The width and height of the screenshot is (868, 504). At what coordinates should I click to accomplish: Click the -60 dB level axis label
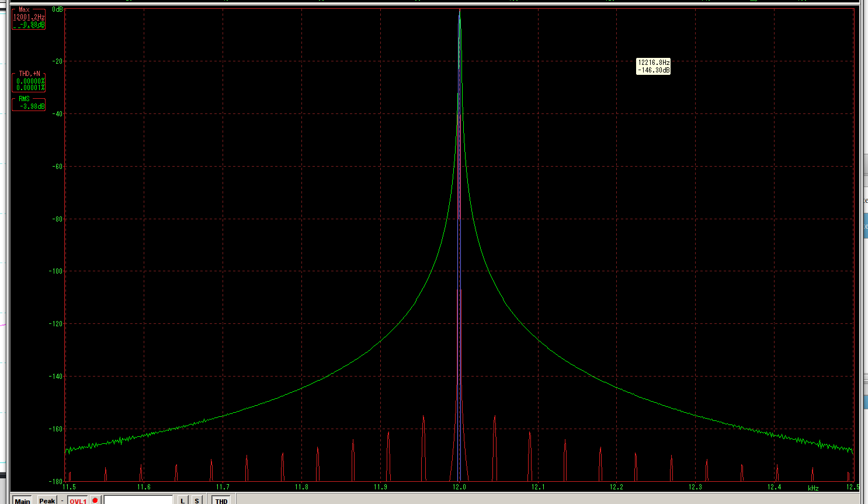tap(57, 167)
